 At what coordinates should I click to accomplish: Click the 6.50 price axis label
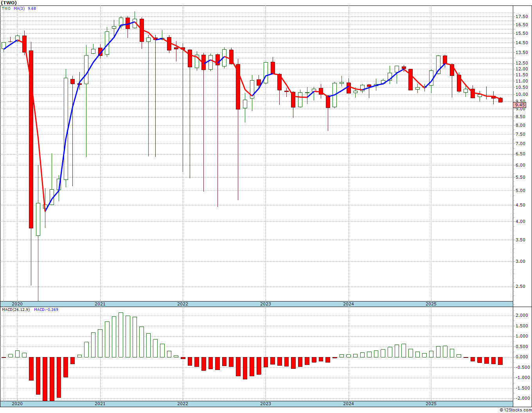click(521, 154)
